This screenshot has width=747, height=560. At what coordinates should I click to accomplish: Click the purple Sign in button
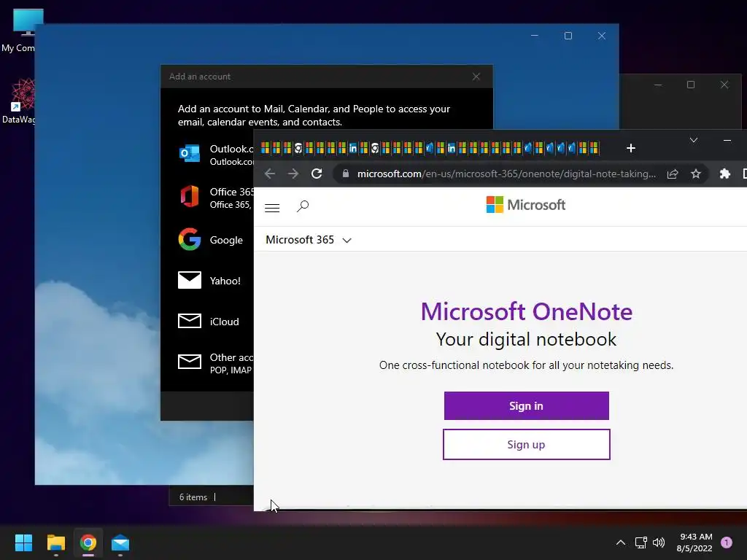click(x=527, y=405)
